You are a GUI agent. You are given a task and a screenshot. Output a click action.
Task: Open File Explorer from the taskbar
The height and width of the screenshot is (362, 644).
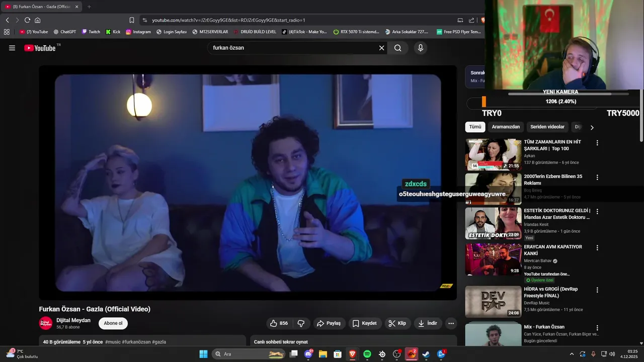(x=323, y=354)
